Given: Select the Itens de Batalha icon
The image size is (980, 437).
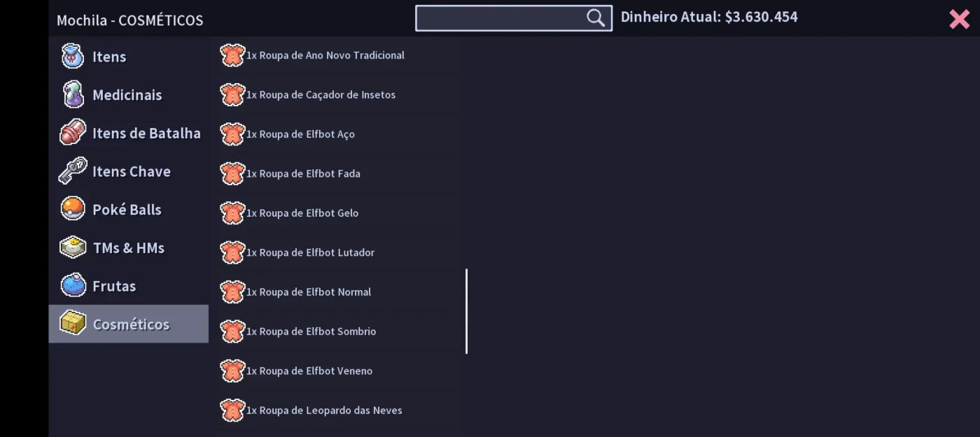Looking at the screenshot, I should pyautogui.click(x=73, y=133).
